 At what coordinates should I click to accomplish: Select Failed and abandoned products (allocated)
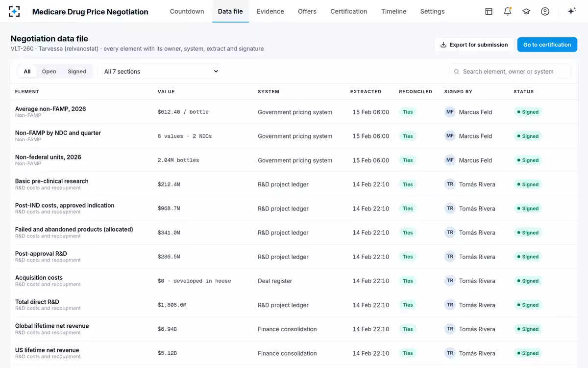74,229
